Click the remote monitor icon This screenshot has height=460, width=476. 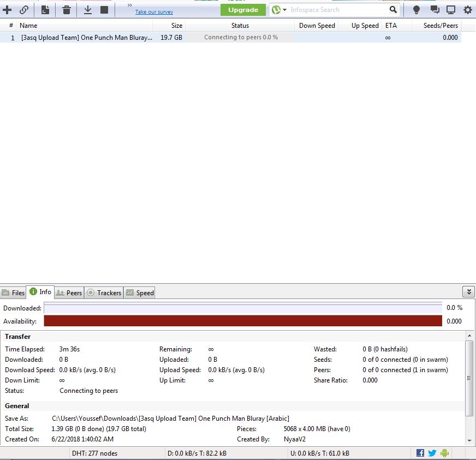[451, 10]
